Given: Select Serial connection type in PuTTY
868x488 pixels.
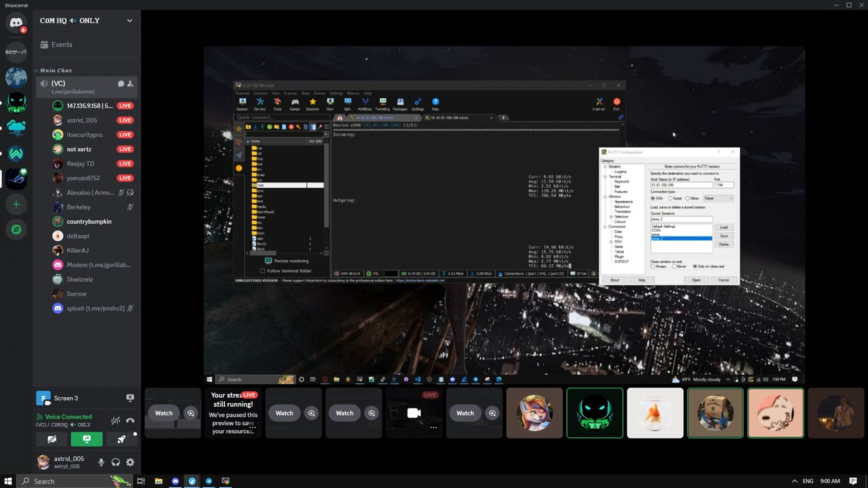Looking at the screenshot, I should [671, 199].
